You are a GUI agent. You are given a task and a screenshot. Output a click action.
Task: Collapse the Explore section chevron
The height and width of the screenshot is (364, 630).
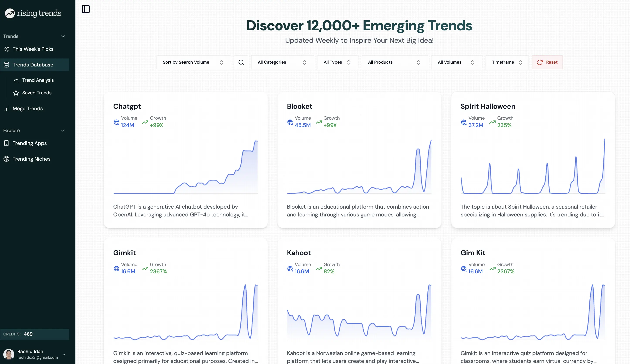pyautogui.click(x=63, y=130)
